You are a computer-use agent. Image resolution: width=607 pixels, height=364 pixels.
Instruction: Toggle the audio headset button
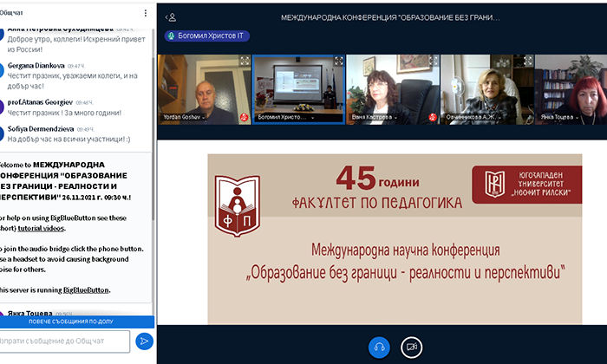(379, 347)
